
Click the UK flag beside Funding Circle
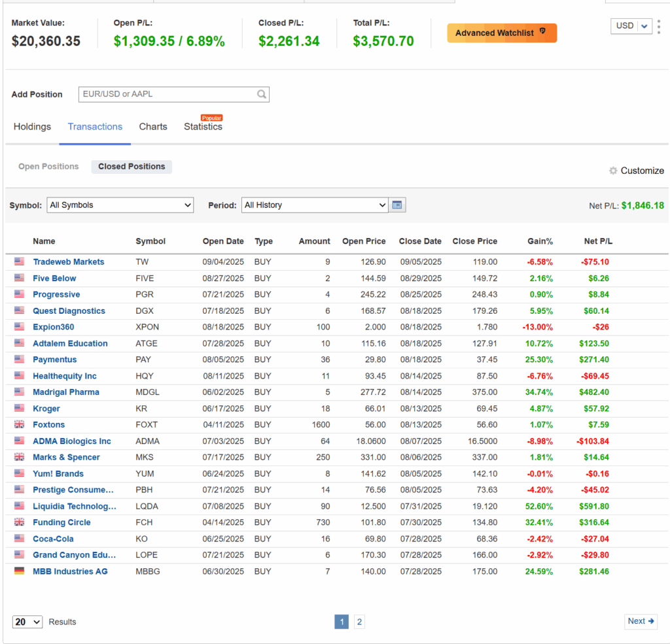(x=19, y=522)
